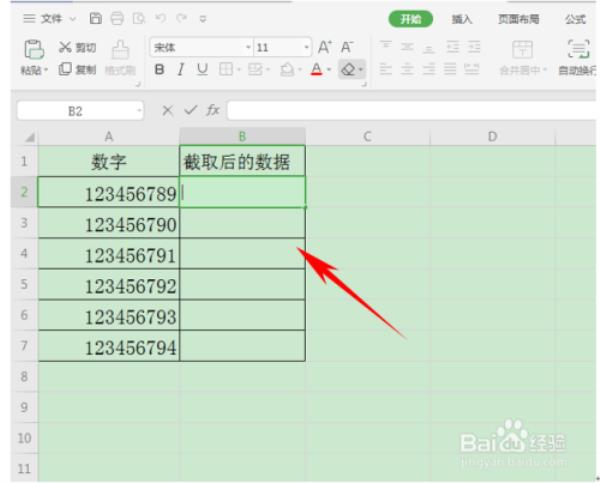The height and width of the screenshot is (483, 600).
Task: Click the middle vertical align icon
Action: 407,47
